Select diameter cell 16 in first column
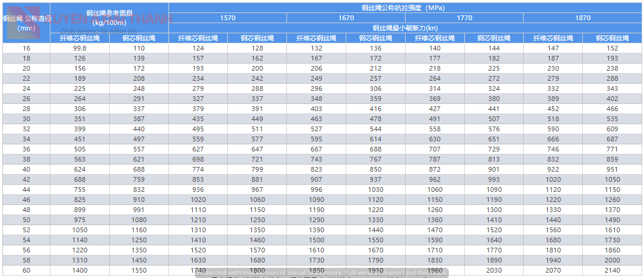 click(26, 48)
